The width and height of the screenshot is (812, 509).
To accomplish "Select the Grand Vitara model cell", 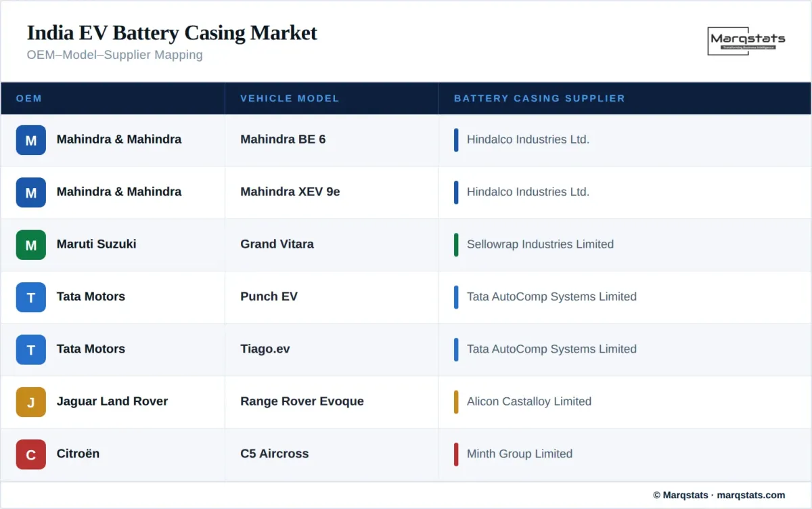I will point(277,244).
